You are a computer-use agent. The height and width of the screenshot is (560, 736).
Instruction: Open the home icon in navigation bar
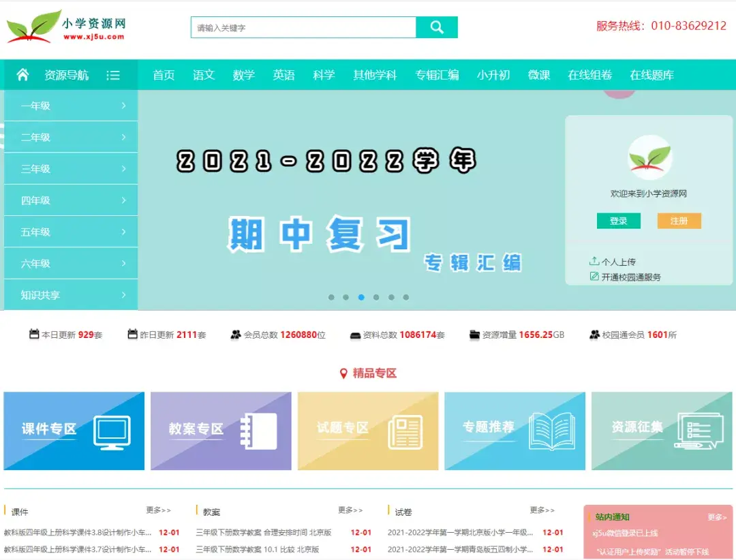pos(22,75)
